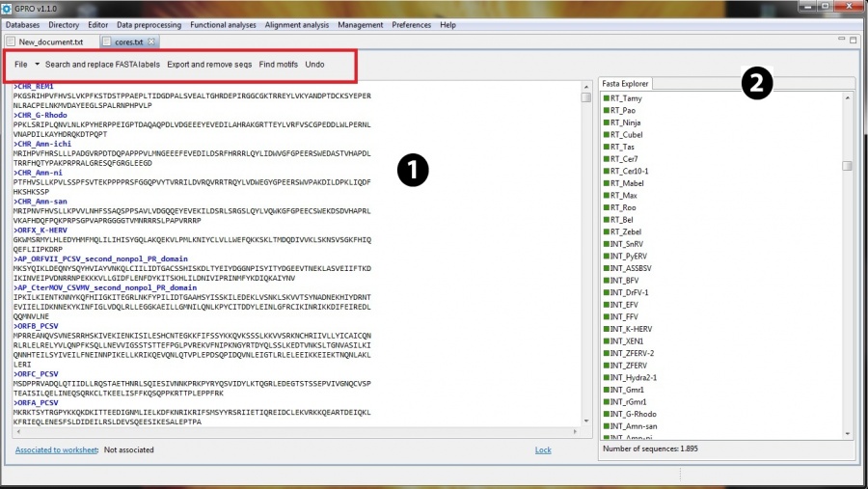Click the Fasta Explorer list scrollbar thumb
The width and height of the screenshot is (868, 489).
(x=847, y=166)
